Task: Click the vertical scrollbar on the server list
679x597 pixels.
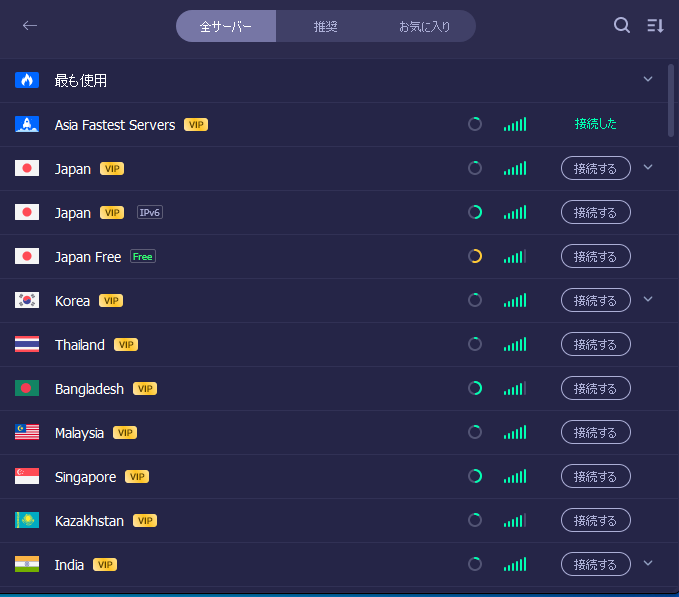Action: click(x=671, y=100)
